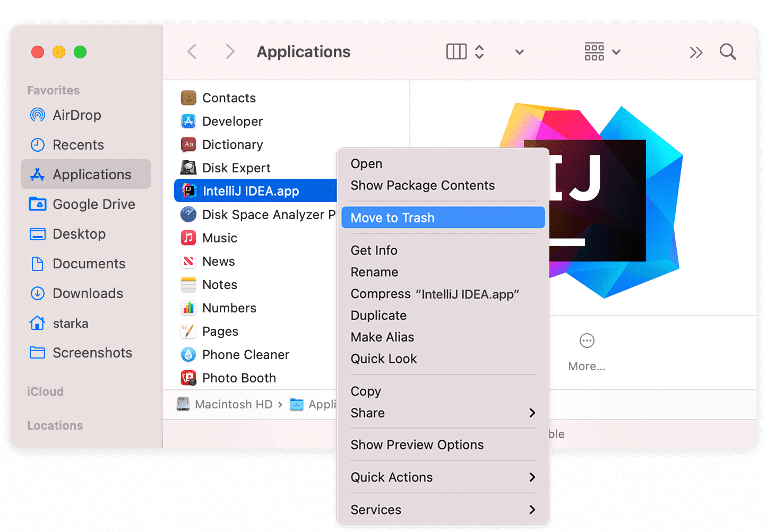This screenshot has height=532, width=767.
Task: Open the Photo Booth app icon
Action: pos(188,378)
